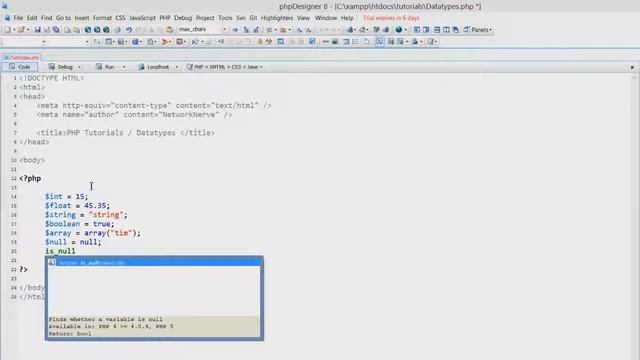Click on the '$array = array("tim");' line
The image size is (640, 360).
pos(93,233)
